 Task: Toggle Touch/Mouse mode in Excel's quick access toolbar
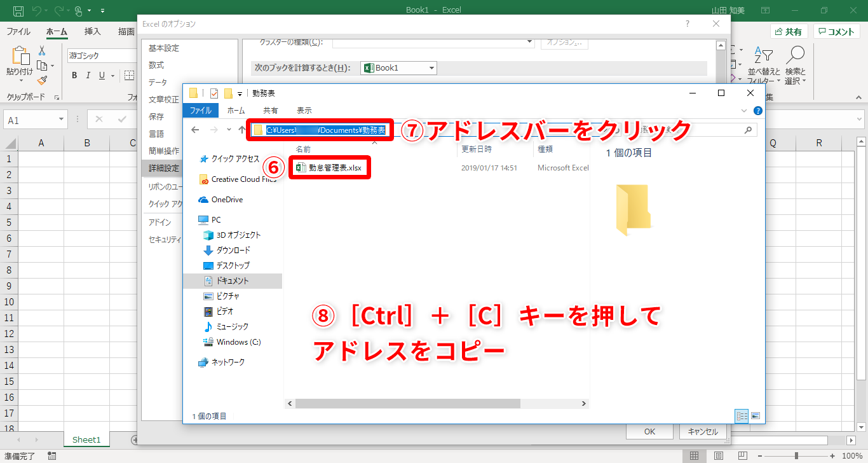coord(79,11)
